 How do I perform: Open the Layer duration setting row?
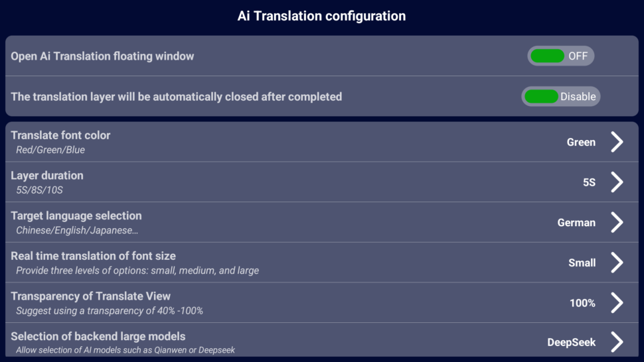[322, 182]
